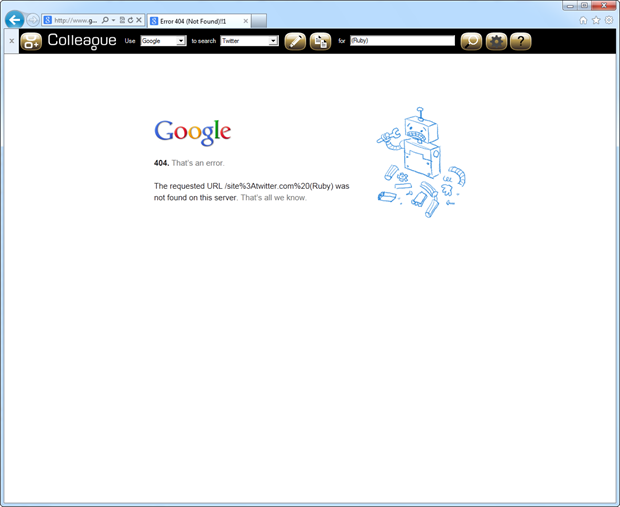This screenshot has height=507, width=620.
Task: Click the Colleague toolbar title
Action: point(82,40)
